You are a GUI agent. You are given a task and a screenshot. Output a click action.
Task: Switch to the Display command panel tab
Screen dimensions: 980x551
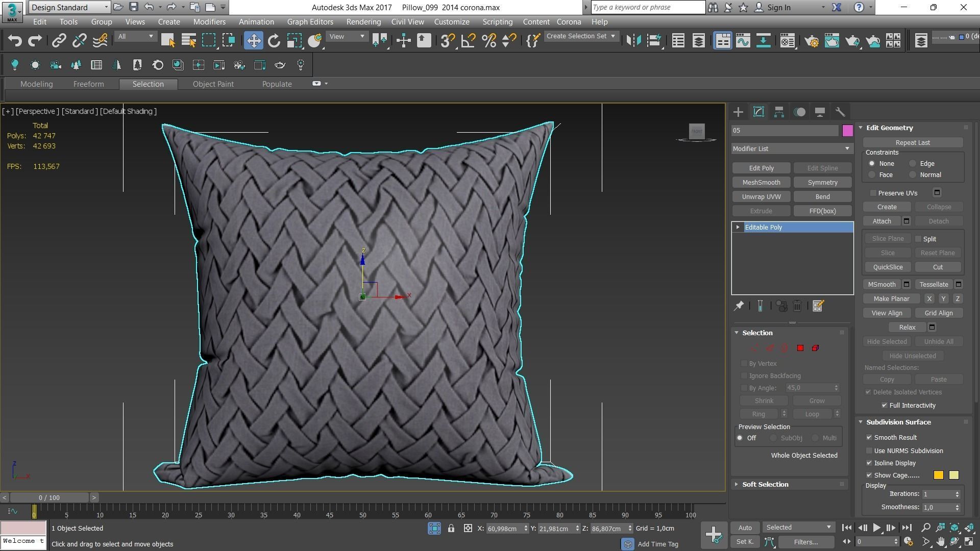click(x=820, y=112)
